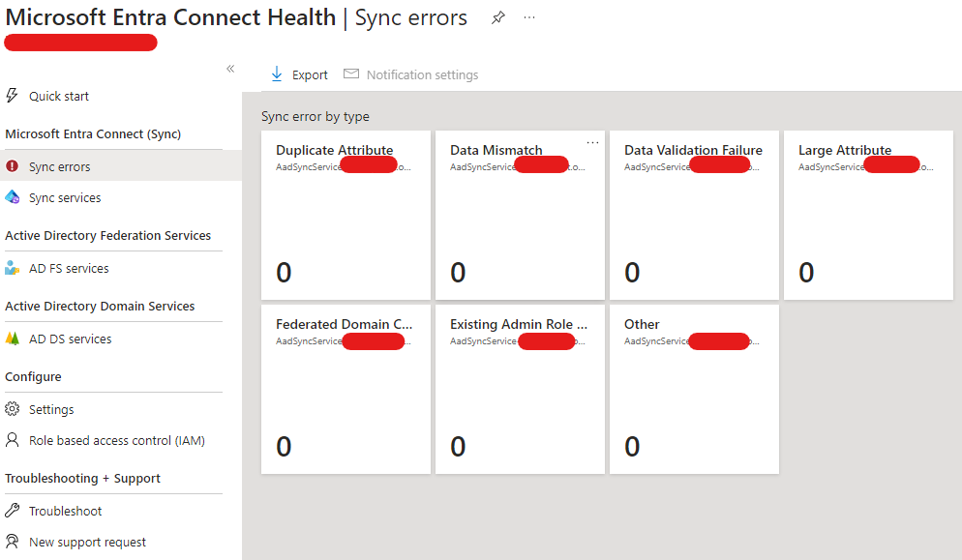Open the ellipsis menu beside page title
This screenshot has height=560, width=962.
[529, 17]
